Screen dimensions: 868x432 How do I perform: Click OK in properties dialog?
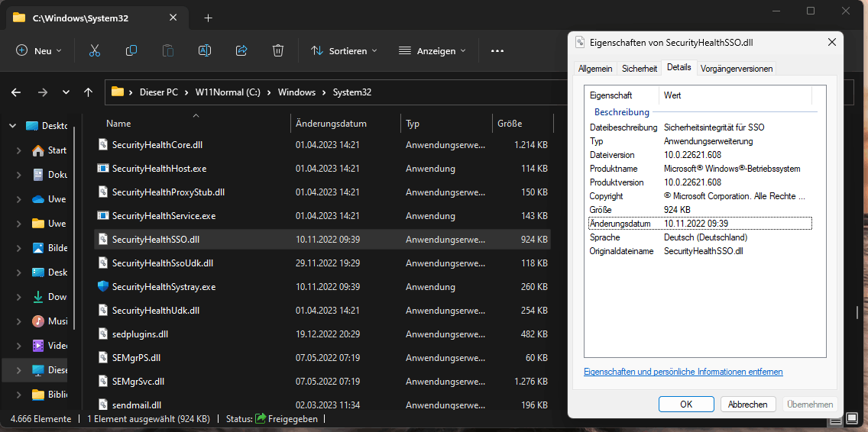[x=686, y=404]
